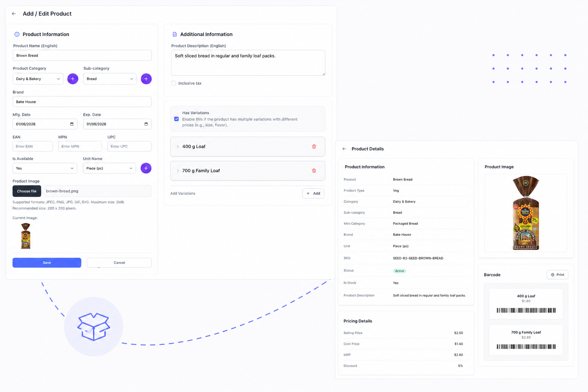Viewport: 588px width, 392px height.
Task: Click the large product image in details
Action: [526, 213]
